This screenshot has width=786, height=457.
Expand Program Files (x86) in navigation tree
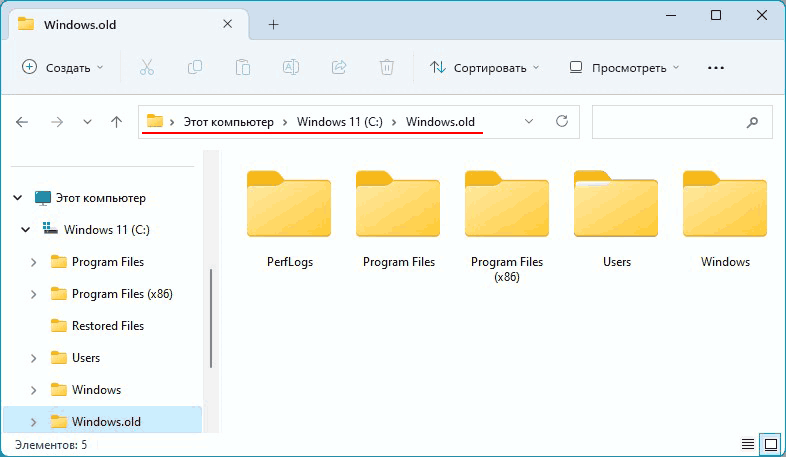click(34, 294)
